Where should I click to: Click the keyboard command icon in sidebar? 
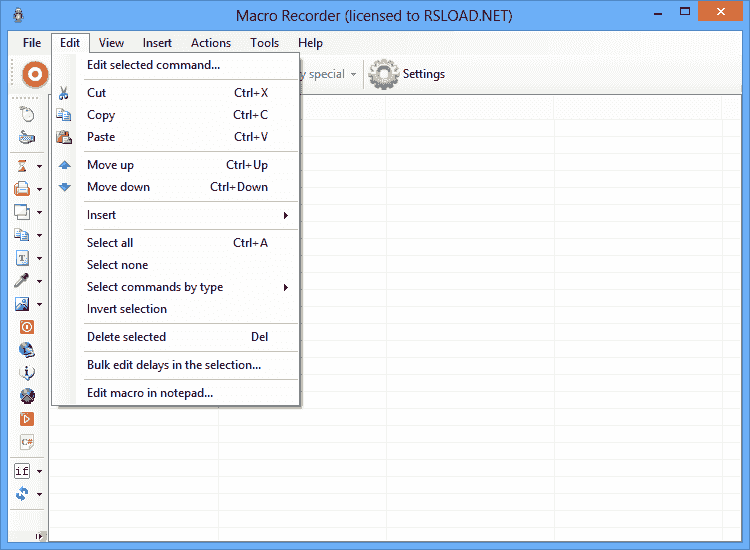27,138
